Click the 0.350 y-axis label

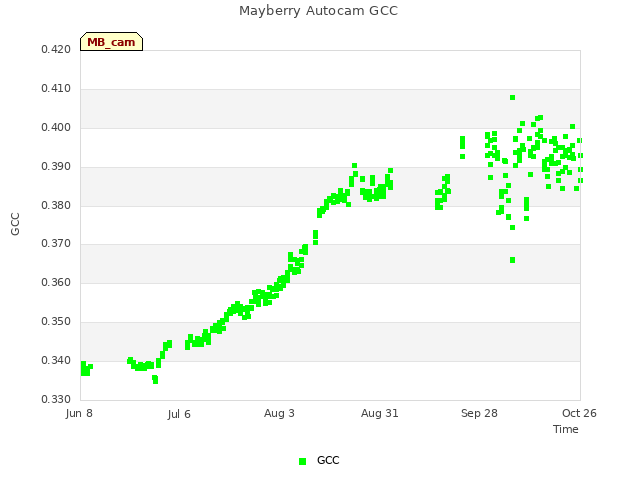click(x=56, y=321)
